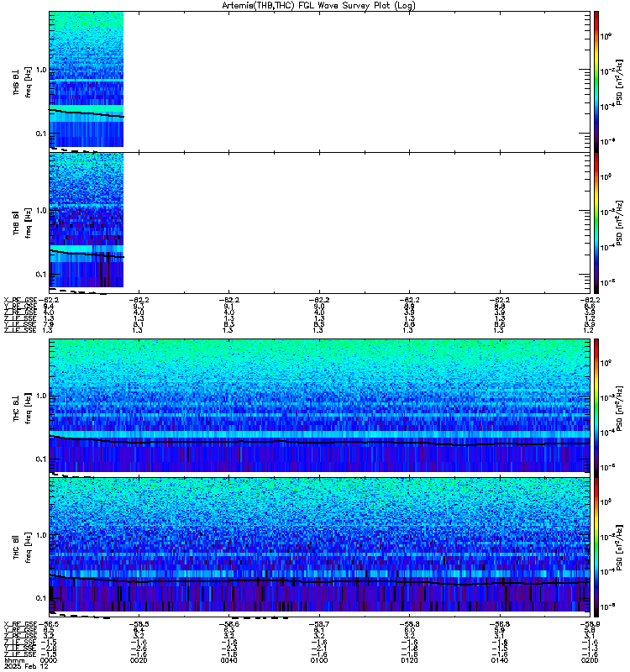Click the PSD [nT²/Hz] label beside THC B⊥ color bar
Screen dimensions: 630x672
pos(619,408)
